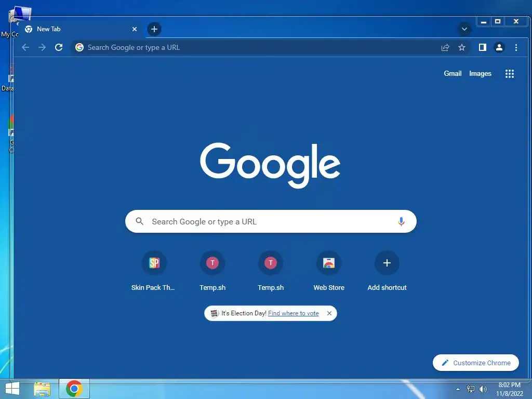The height and width of the screenshot is (399, 532).
Task: Show hidden system tray icons
Action: [x=458, y=389]
